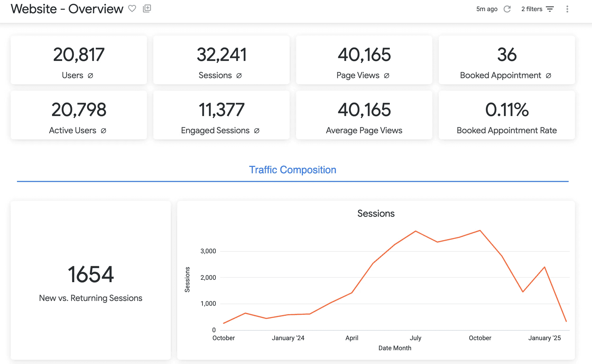Click the Date Month axis label
This screenshot has width=592, height=364.
click(395, 348)
